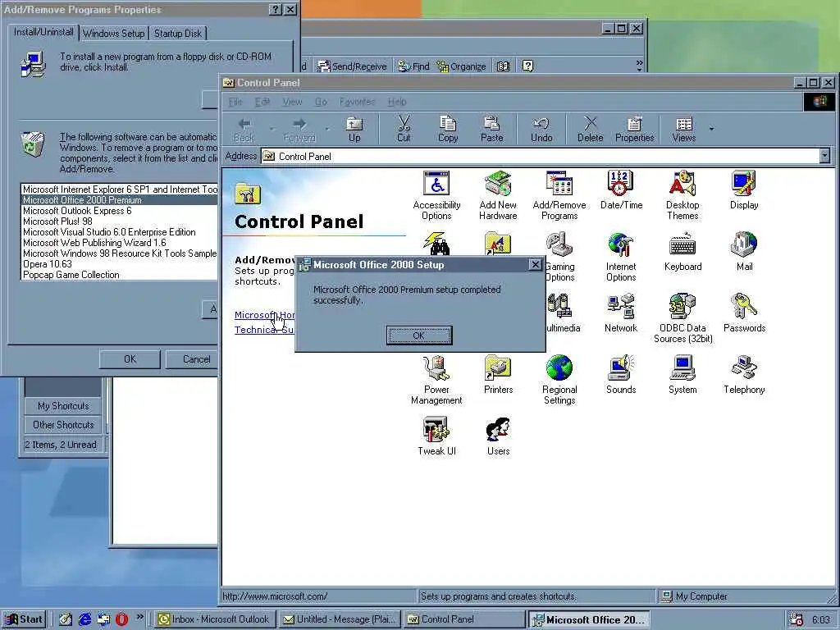Open the Tweak UI icon
840x630 pixels.
pyautogui.click(x=436, y=436)
